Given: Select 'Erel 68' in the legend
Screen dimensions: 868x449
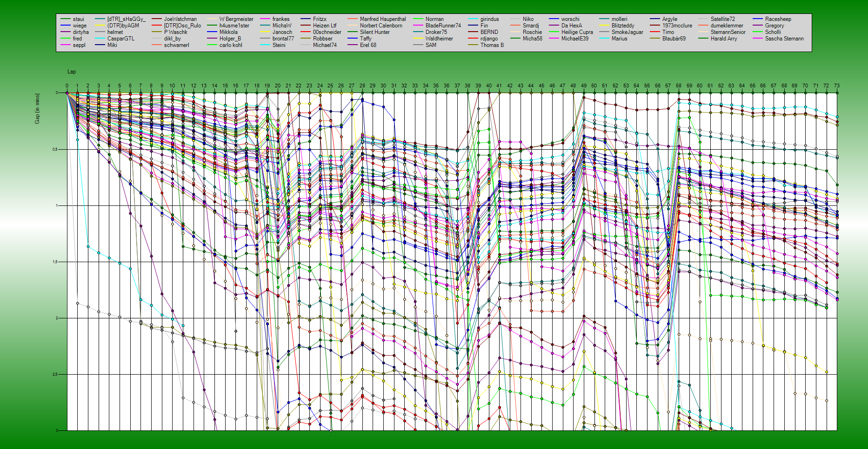Looking at the screenshot, I should [362, 45].
